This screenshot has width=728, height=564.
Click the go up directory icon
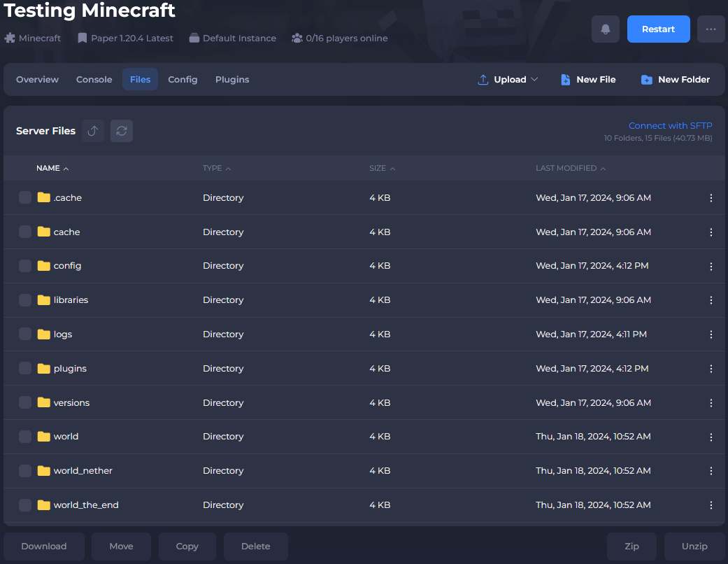pyautogui.click(x=93, y=131)
